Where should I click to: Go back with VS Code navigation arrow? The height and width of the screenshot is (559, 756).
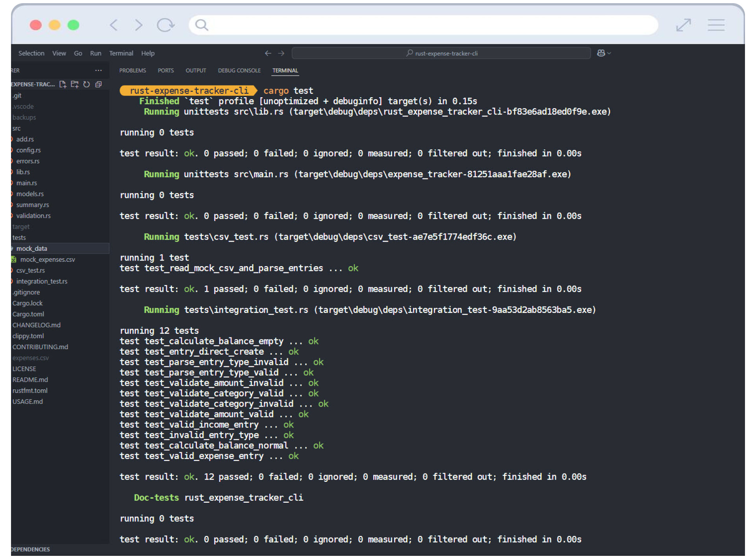(x=268, y=53)
